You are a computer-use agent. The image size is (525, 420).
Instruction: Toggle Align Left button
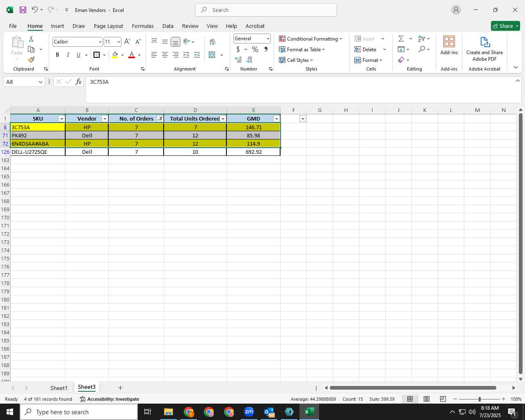pyautogui.click(x=154, y=55)
